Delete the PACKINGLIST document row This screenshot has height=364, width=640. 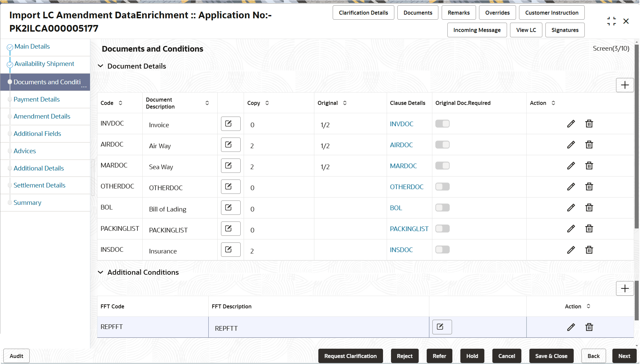[589, 228]
